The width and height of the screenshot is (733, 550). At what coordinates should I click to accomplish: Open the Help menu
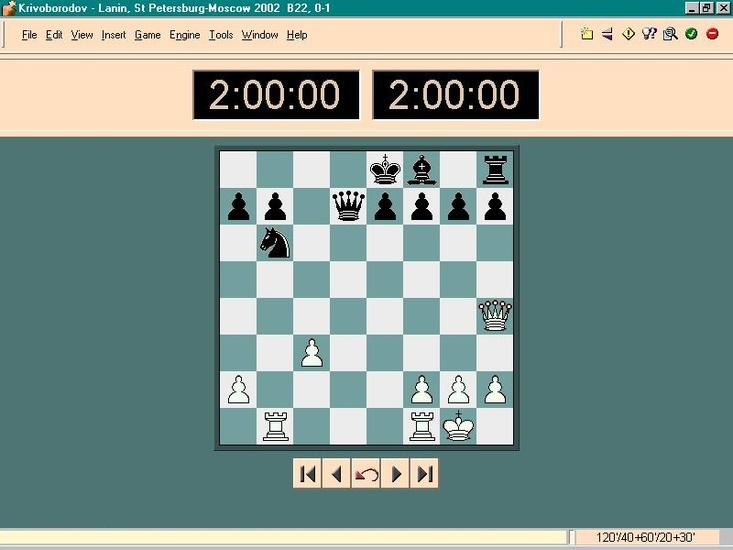click(297, 35)
